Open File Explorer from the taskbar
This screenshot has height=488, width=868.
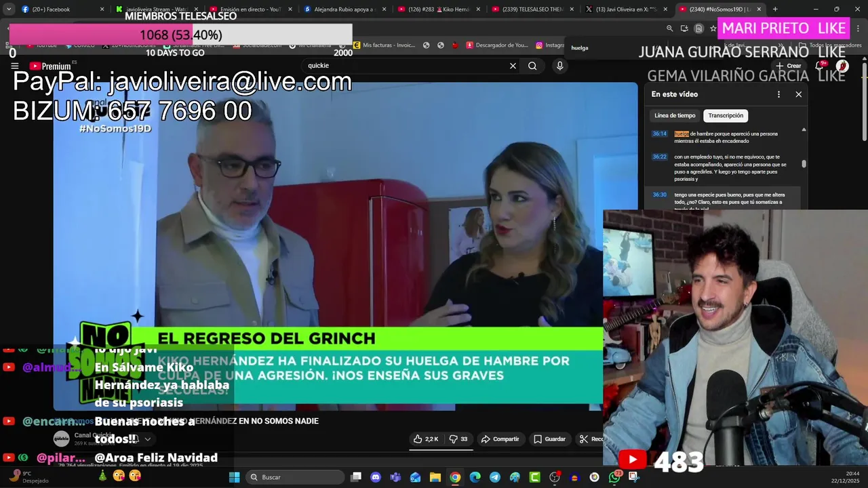click(435, 477)
